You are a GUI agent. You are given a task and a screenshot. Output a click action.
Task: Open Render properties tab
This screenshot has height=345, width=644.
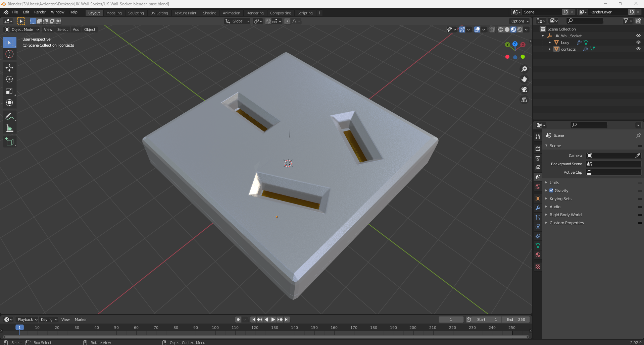[x=538, y=149]
